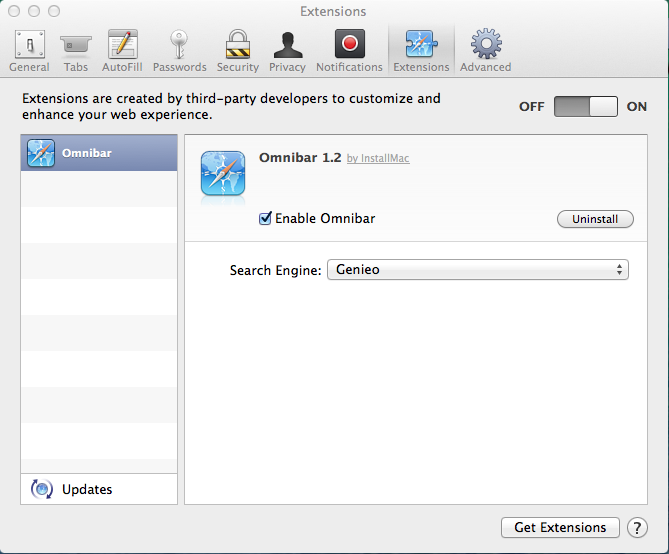Click the close window button

[14, 11]
